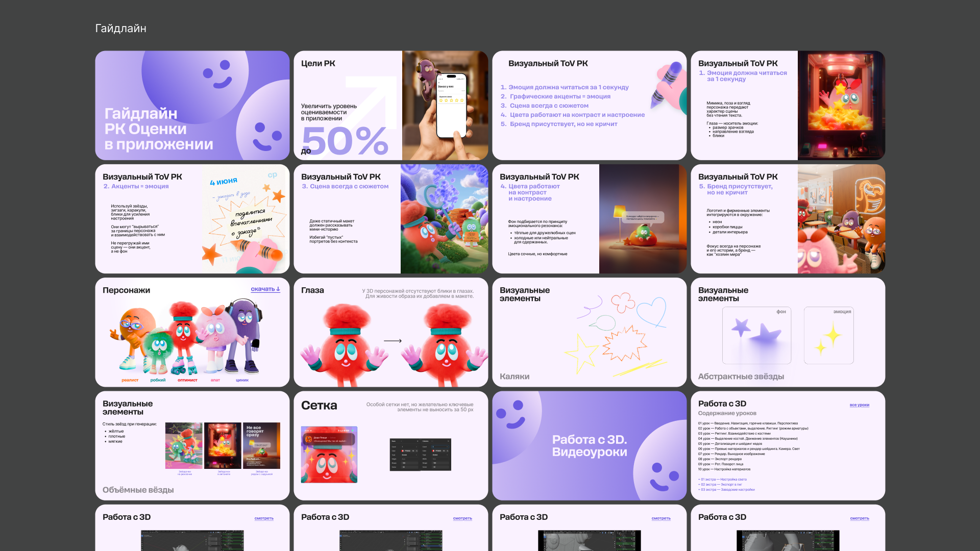Open the Гайдлайн РК Оценки в приложении cover slide
This screenshot has height=551, width=980.
click(x=192, y=106)
